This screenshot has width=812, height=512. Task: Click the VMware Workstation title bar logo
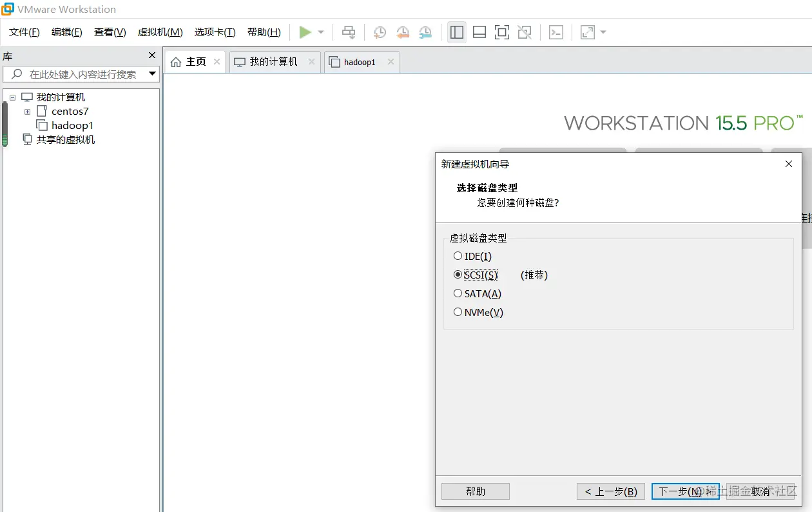(8, 9)
